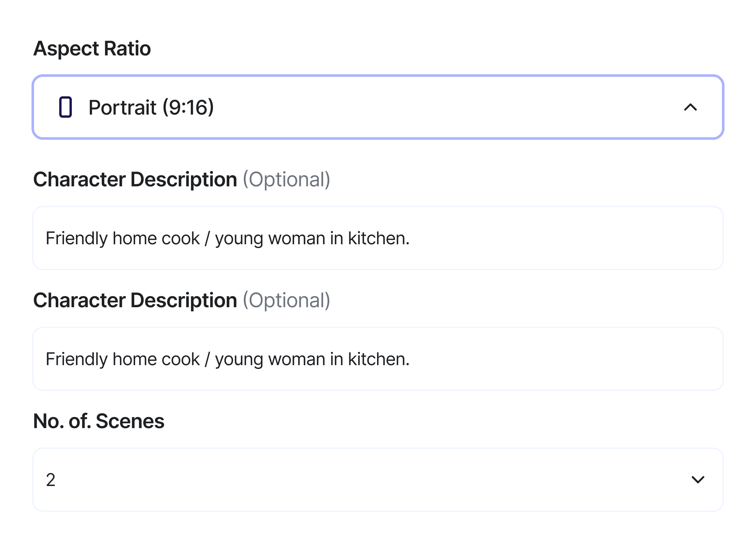Image resolution: width=756 pixels, height=554 pixels.
Task: Open the Portrait (9:16) aspect ratio dropdown
Action: [377, 107]
